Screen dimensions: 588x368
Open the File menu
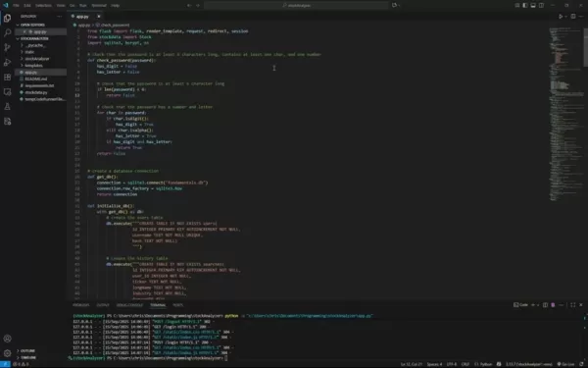tap(16, 5)
